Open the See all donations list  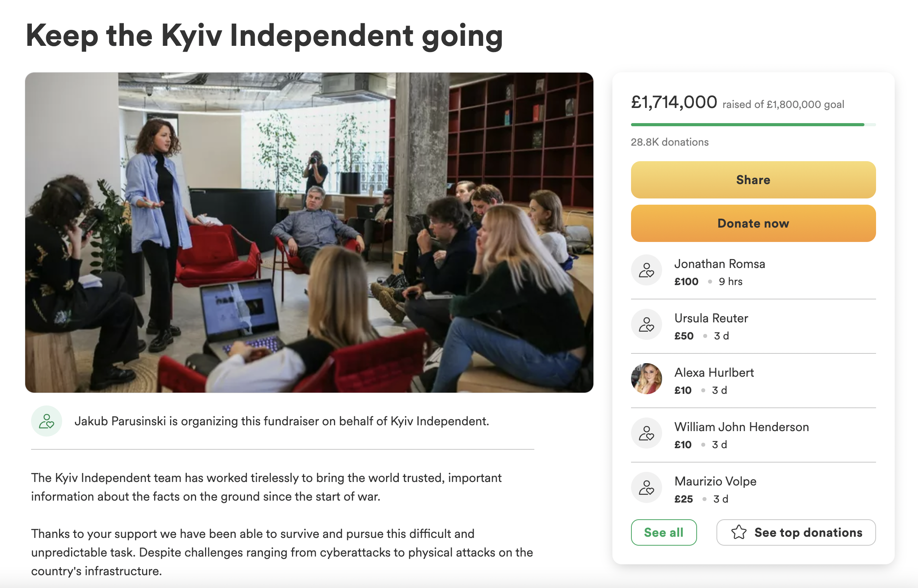(x=664, y=532)
